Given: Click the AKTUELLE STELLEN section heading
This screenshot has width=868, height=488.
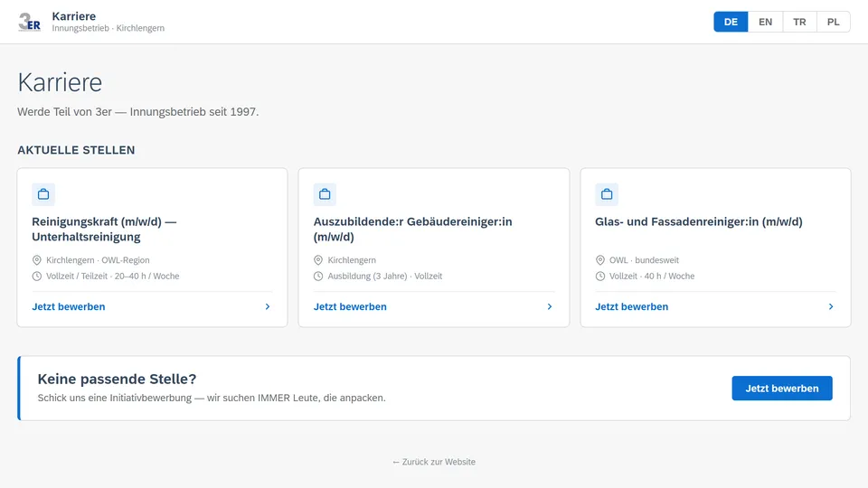Looking at the screenshot, I should (x=76, y=150).
